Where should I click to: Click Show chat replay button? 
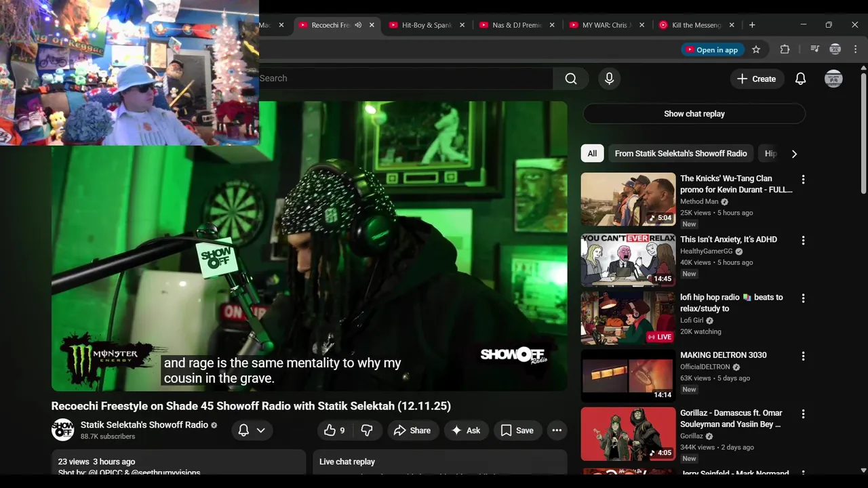pos(694,114)
